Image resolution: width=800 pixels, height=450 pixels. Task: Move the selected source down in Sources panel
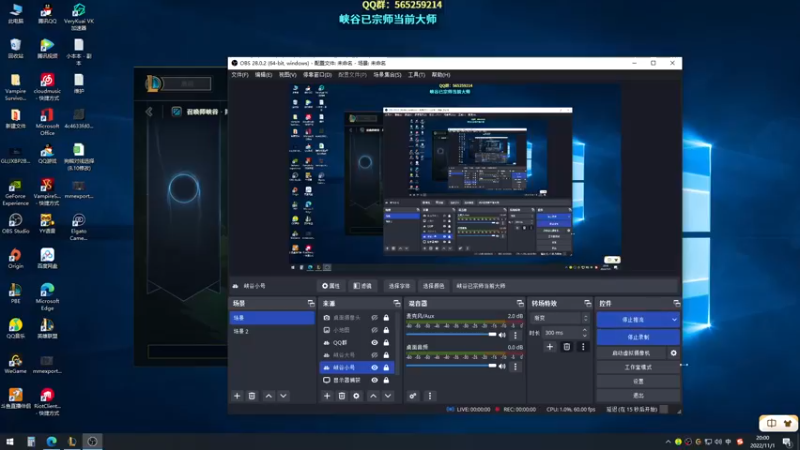388,396
